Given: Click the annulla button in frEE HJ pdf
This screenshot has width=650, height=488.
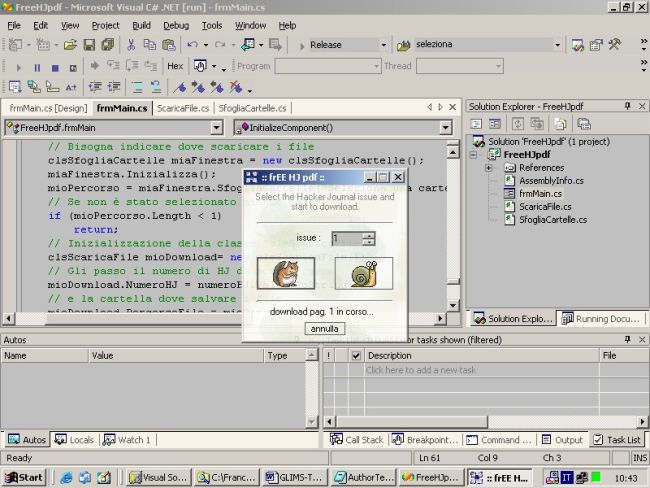Looking at the screenshot, I should point(325,329).
